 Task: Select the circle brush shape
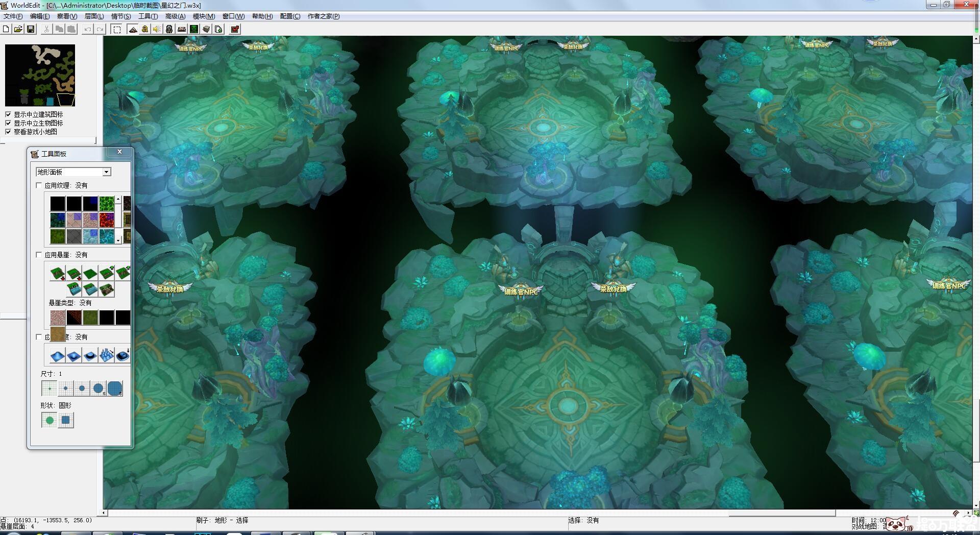50,420
